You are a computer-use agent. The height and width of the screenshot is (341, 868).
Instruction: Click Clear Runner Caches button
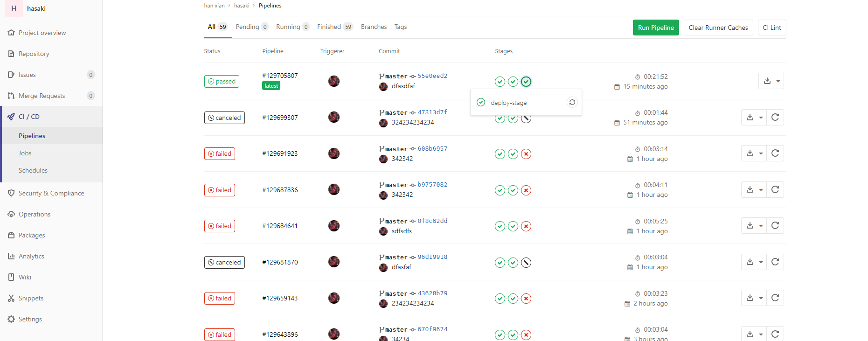718,28
